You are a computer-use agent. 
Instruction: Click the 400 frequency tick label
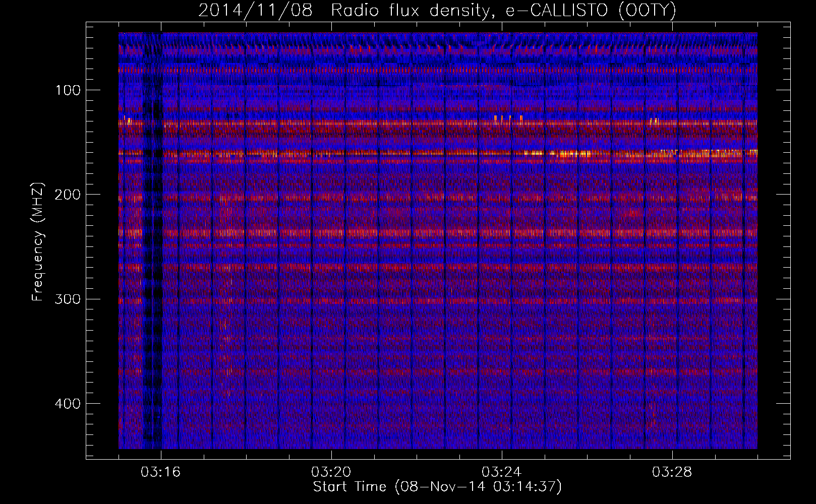pyautogui.click(x=67, y=404)
